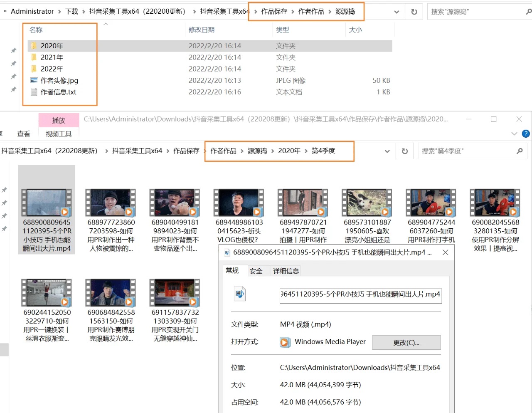Click the 更改(C)... button
This screenshot has height=413, width=532.
[x=406, y=343]
